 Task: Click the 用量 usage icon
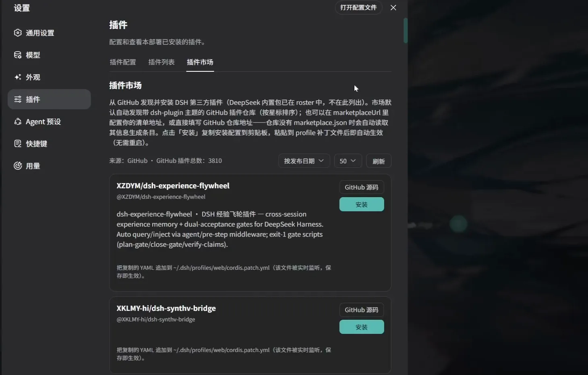(18, 166)
